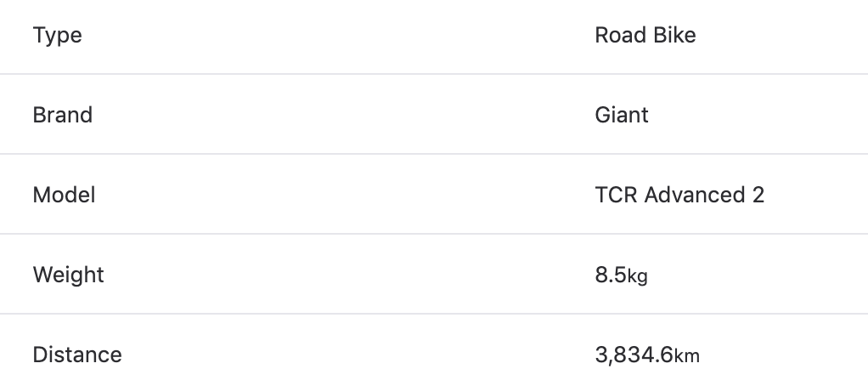Click the kg unit text
This screenshot has height=386, width=868.
point(637,276)
